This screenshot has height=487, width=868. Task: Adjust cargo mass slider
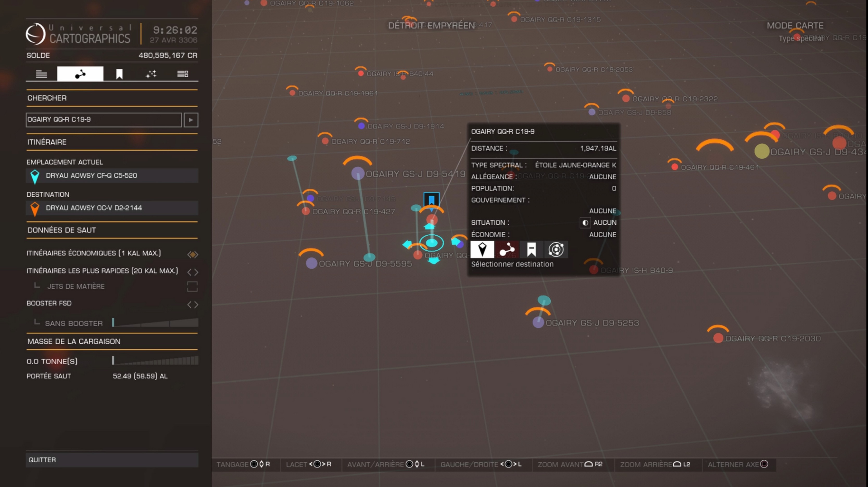pyautogui.click(x=155, y=361)
